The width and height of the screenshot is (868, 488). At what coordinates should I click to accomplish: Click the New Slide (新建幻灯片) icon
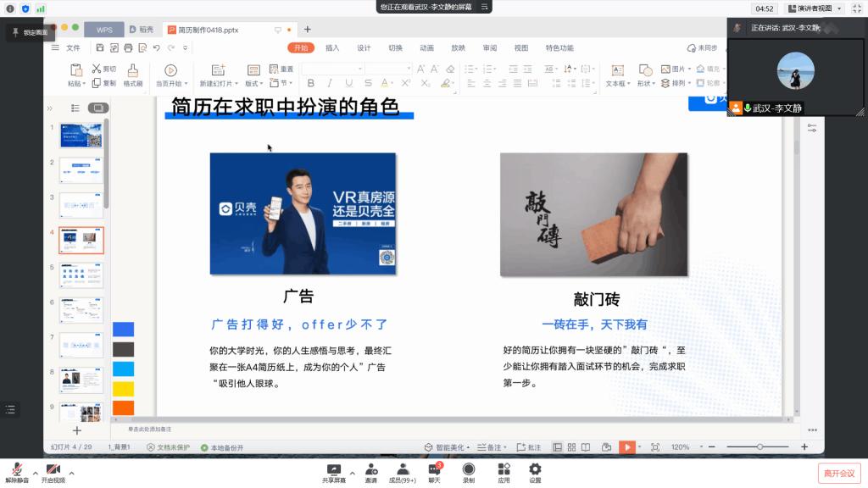point(218,71)
